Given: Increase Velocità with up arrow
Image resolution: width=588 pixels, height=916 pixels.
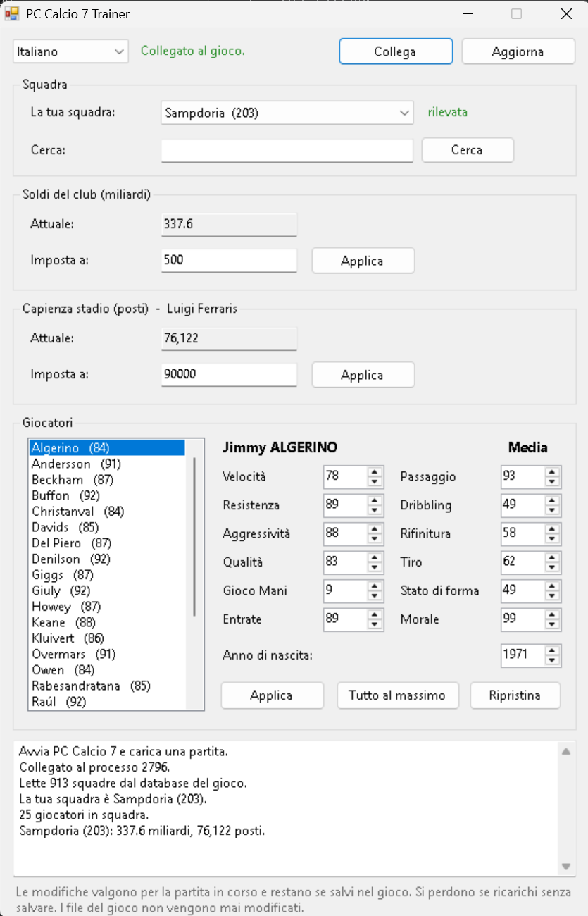Looking at the screenshot, I should (x=375, y=472).
